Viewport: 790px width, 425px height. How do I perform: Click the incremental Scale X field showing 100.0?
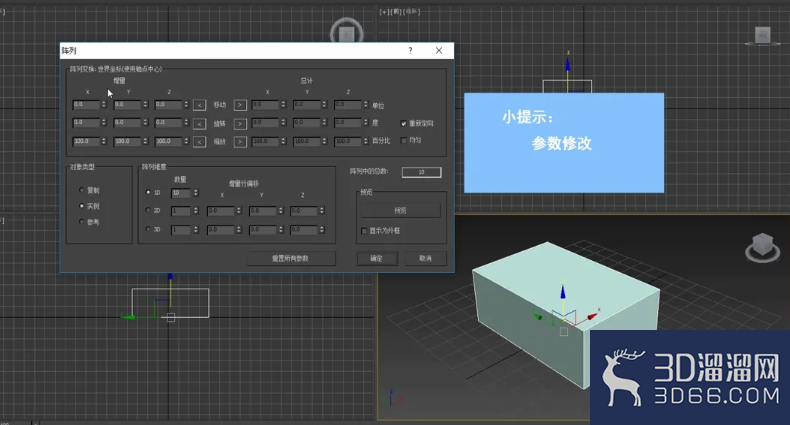coord(86,141)
